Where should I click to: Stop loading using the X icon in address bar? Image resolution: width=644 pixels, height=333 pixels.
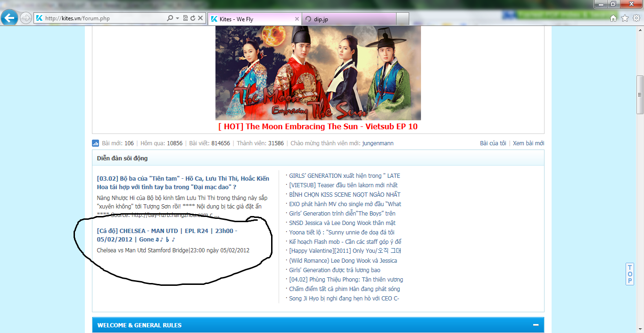[200, 18]
